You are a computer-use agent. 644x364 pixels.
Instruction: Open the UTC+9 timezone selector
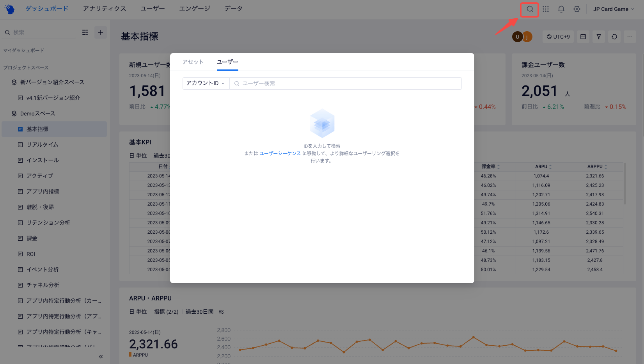pos(558,37)
